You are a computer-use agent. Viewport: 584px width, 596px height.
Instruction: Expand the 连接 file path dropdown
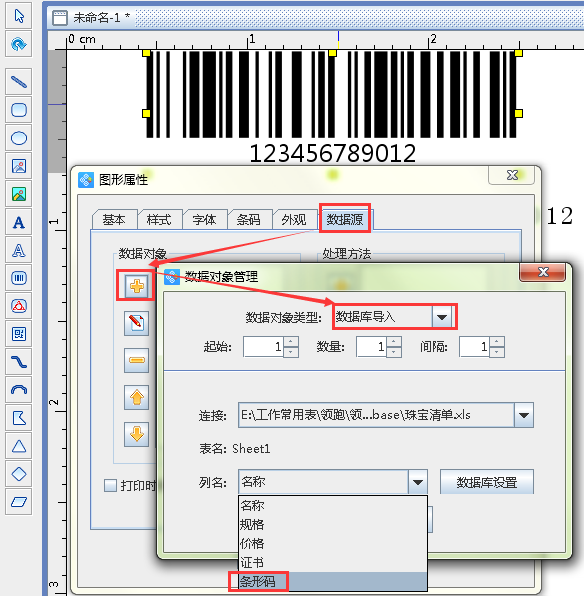pos(524,415)
